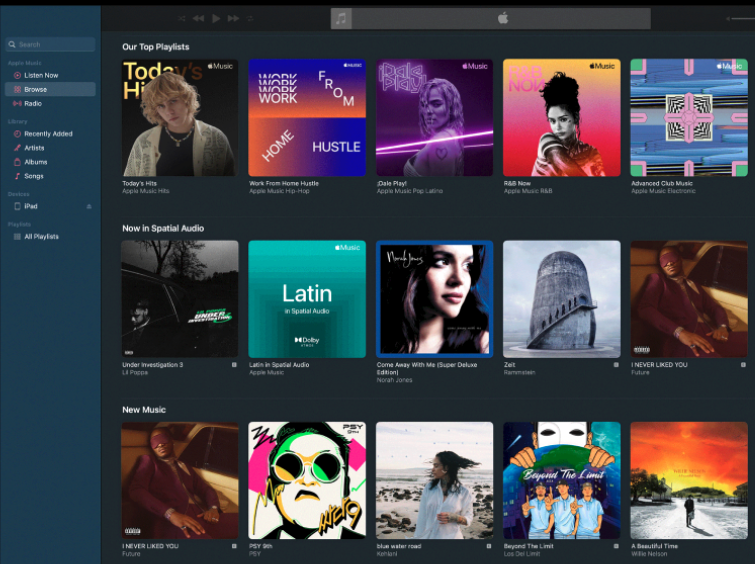Open Advanced Club Music cover
755x564 pixels.
(689, 118)
